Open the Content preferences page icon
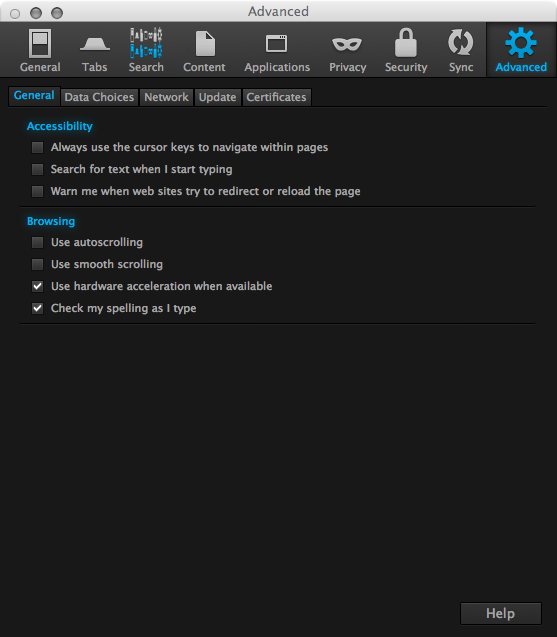This screenshot has width=557, height=637. pos(205,43)
